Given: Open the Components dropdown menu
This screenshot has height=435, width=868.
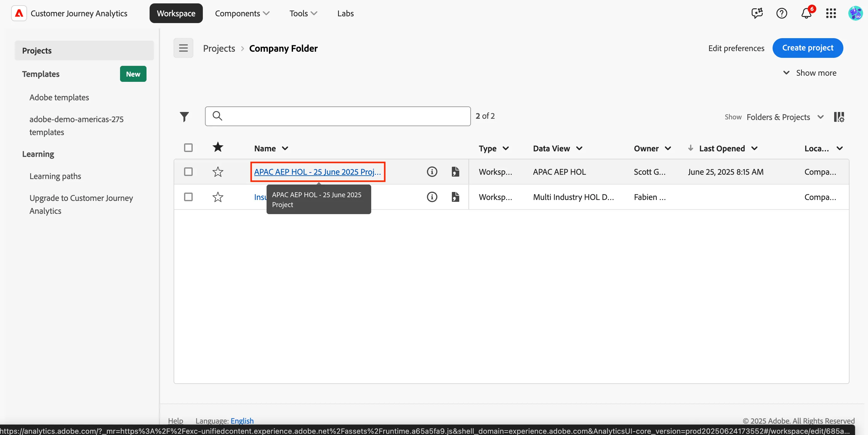Looking at the screenshot, I should (242, 14).
